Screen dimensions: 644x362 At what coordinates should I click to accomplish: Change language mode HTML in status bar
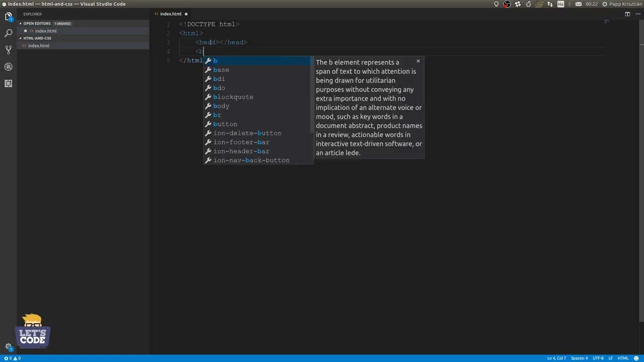[623, 358]
